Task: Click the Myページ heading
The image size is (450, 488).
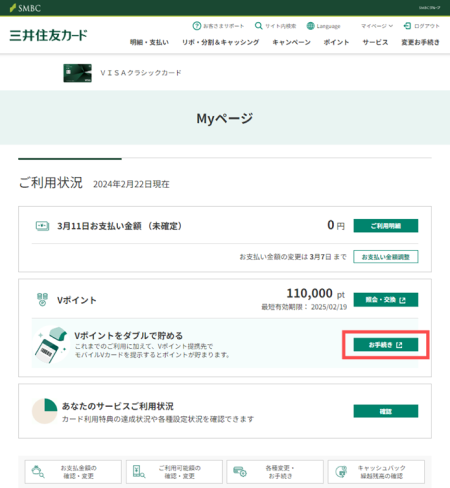Action: pos(225,118)
